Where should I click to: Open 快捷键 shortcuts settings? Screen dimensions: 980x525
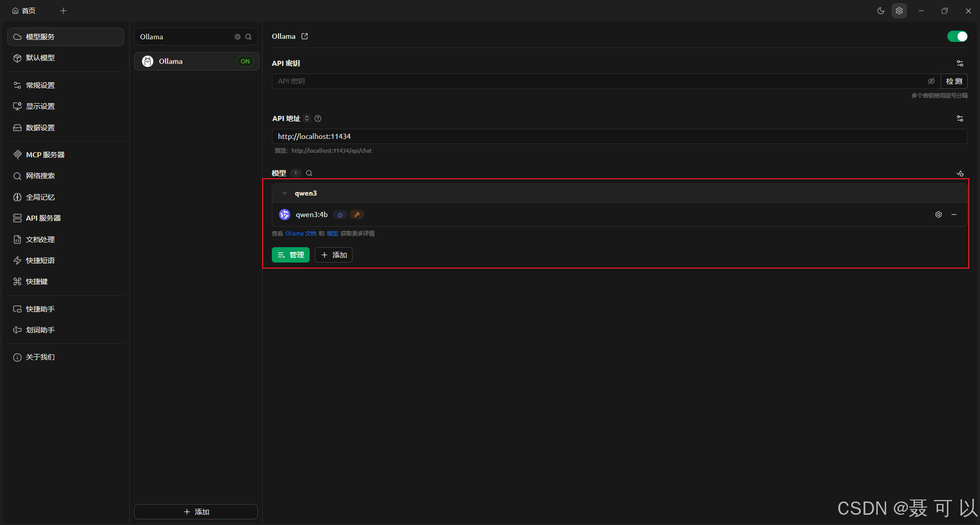pos(65,281)
